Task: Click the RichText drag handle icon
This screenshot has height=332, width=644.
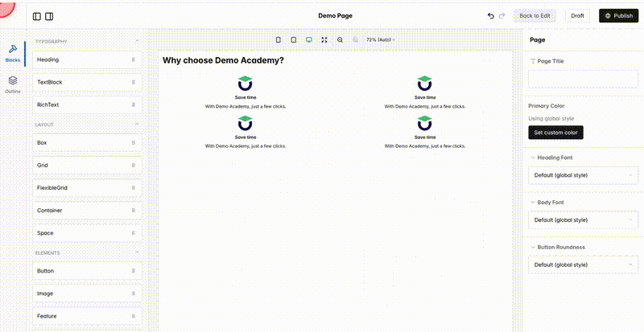Action: 133,105
